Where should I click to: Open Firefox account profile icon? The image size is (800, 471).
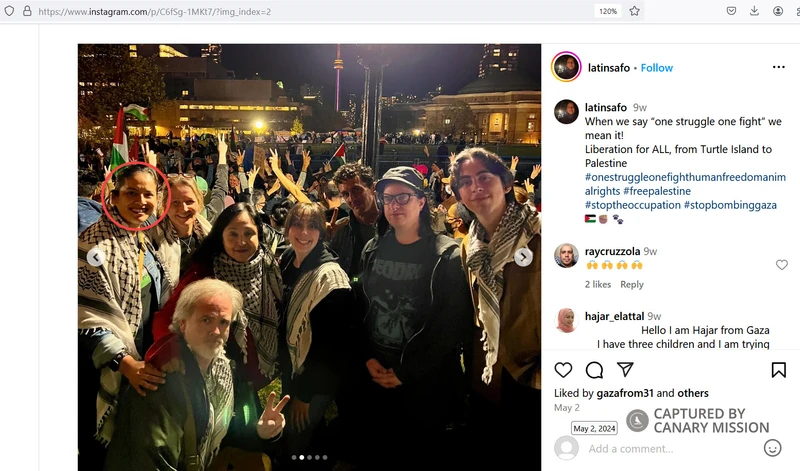778,11
